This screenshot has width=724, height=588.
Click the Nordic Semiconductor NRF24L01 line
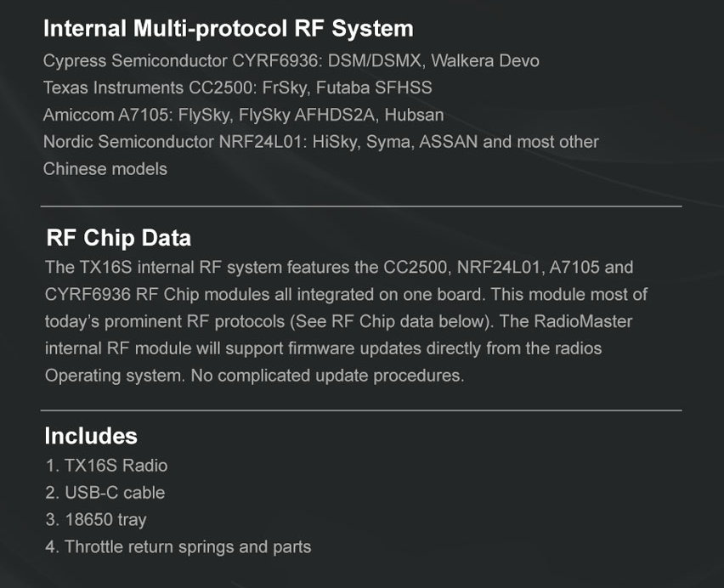click(321, 142)
